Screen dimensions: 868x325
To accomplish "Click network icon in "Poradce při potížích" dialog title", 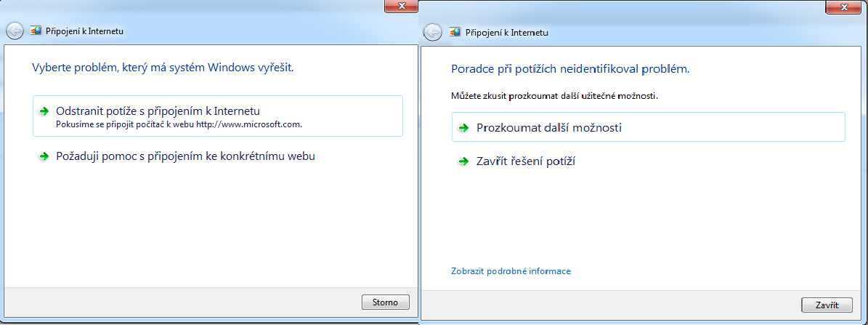I will point(455,32).
